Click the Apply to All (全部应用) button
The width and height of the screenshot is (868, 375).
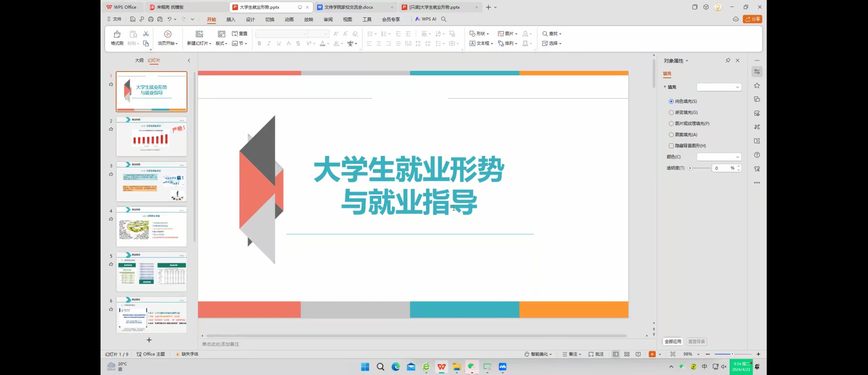(x=673, y=342)
